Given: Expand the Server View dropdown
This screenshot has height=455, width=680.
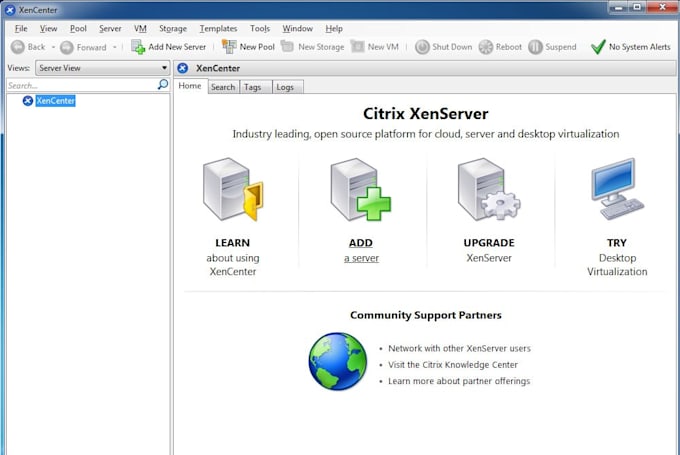Looking at the screenshot, I should [x=103, y=68].
